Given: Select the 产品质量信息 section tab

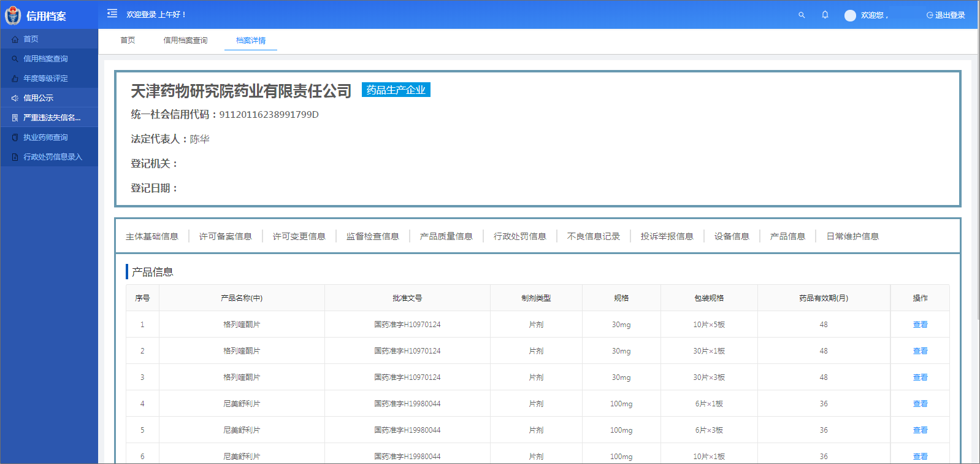Looking at the screenshot, I should tap(446, 236).
